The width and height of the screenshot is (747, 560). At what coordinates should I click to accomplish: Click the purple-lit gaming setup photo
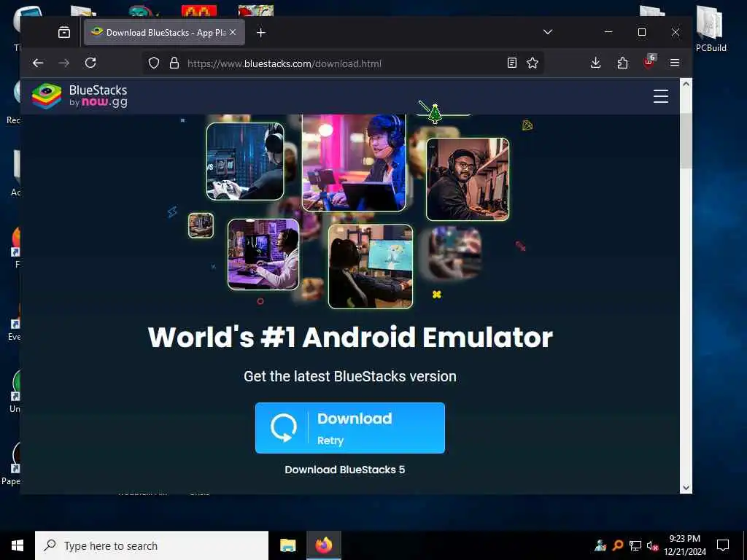263,254
